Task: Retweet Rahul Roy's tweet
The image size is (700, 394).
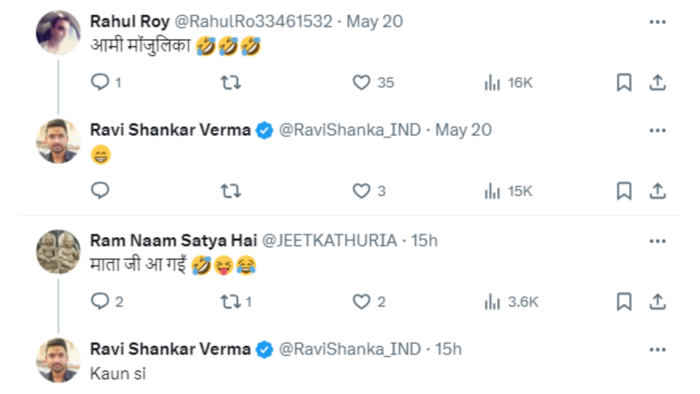Action: click(x=231, y=83)
